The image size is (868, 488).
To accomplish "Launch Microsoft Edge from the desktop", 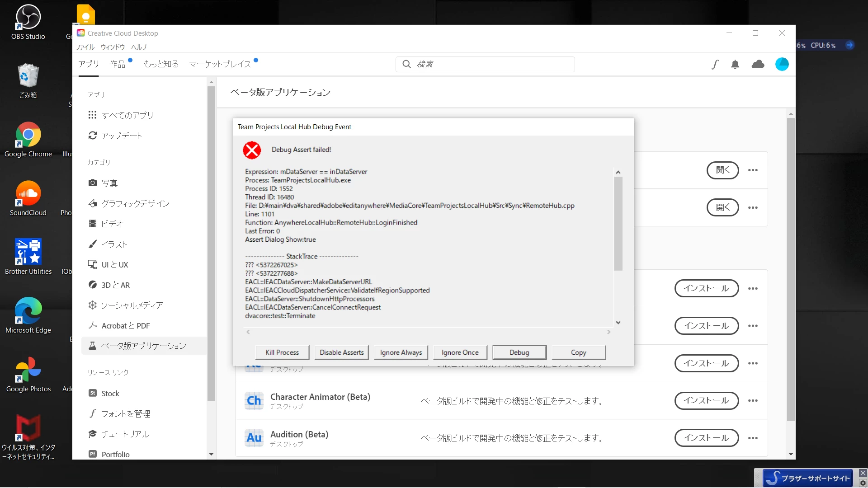I will pyautogui.click(x=28, y=315).
